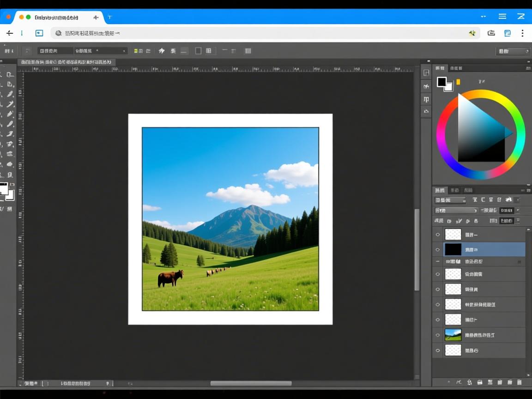Viewport: 532px width, 399px height.
Task: Select the open document tab above the ruler
Action: tap(66, 62)
